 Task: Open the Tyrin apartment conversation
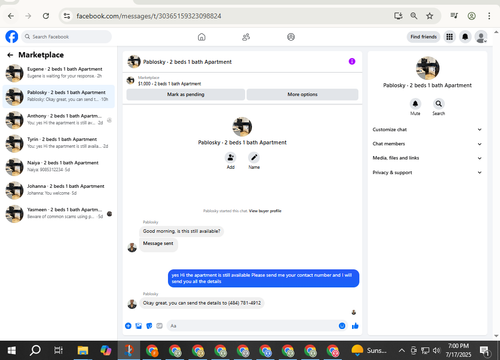pos(59,143)
